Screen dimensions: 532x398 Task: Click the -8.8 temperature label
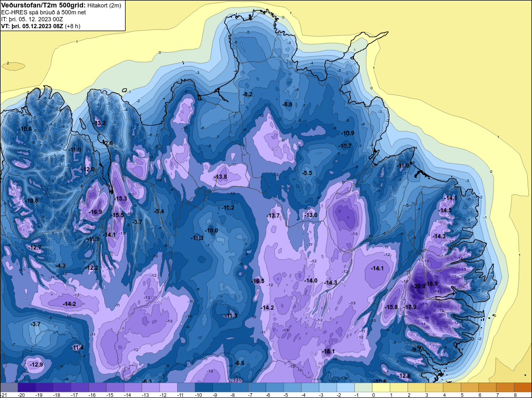click(x=287, y=104)
